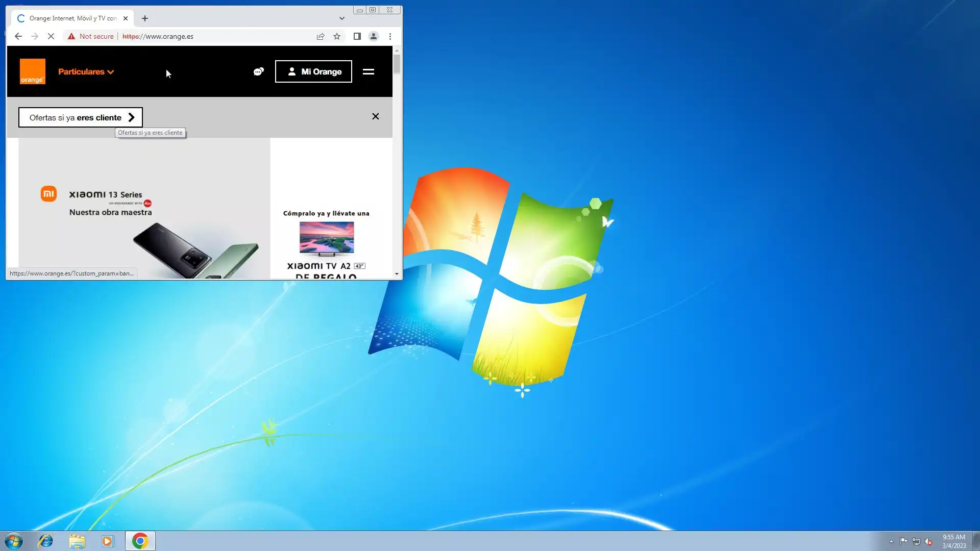Viewport: 980px width, 551px height.
Task: Open the chat bubble icon
Action: coord(258,71)
